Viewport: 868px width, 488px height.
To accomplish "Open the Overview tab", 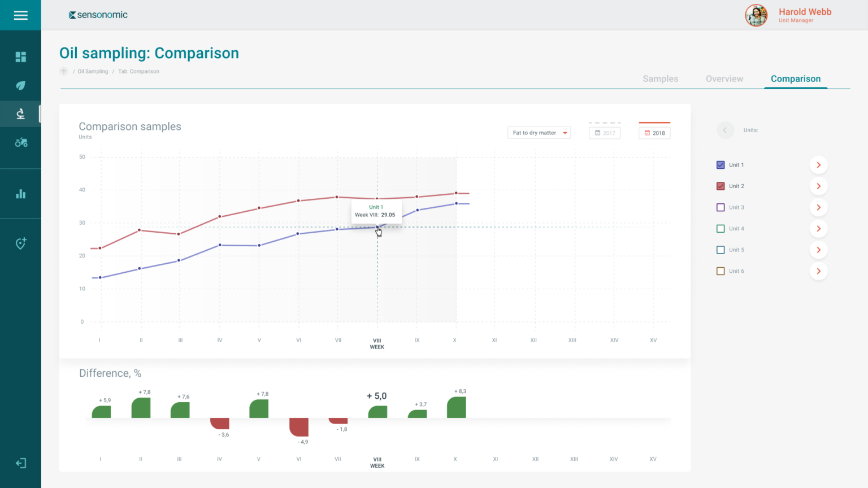I will click(724, 79).
